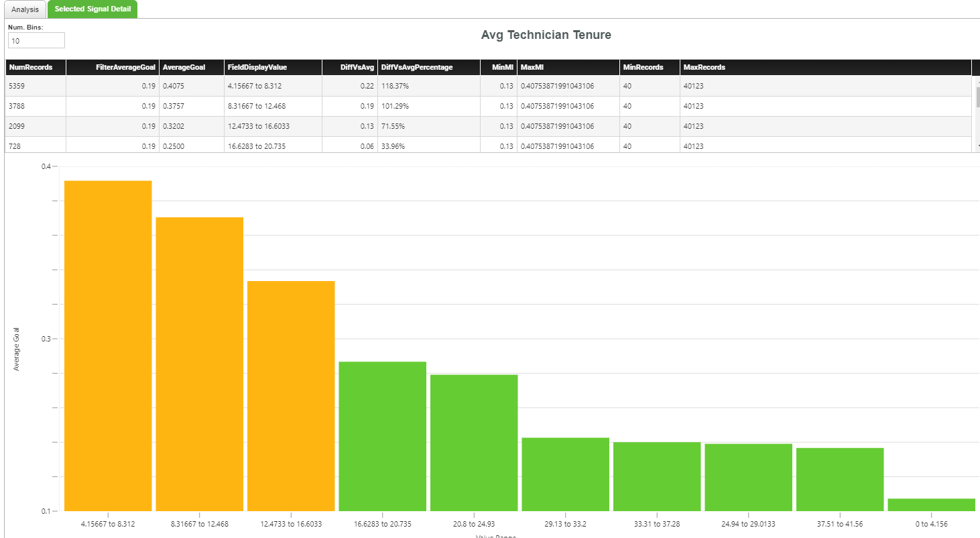Click the MinMI column header
The width and height of the screenshot is (980, 538).
point(499,67)
